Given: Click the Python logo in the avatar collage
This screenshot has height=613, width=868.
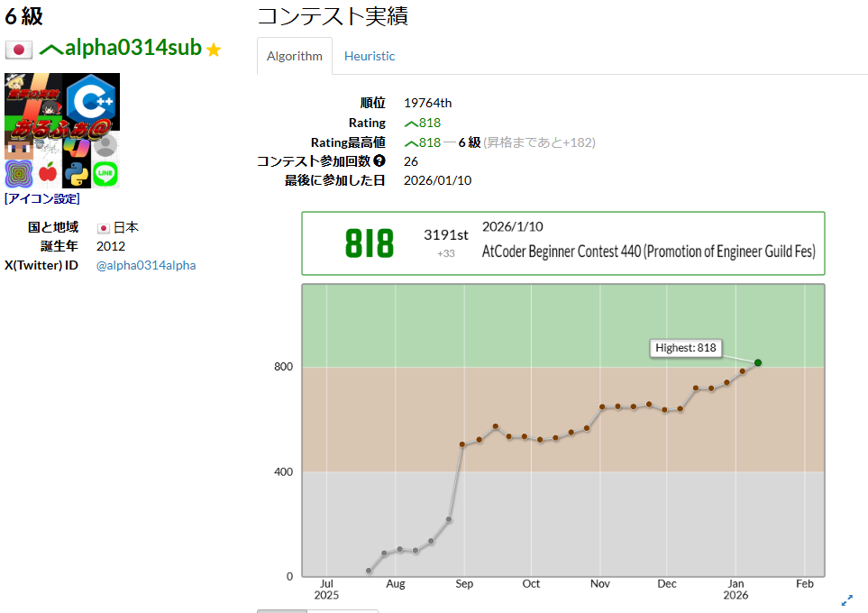Looking at the screenshot, I should tap(78, 174).
